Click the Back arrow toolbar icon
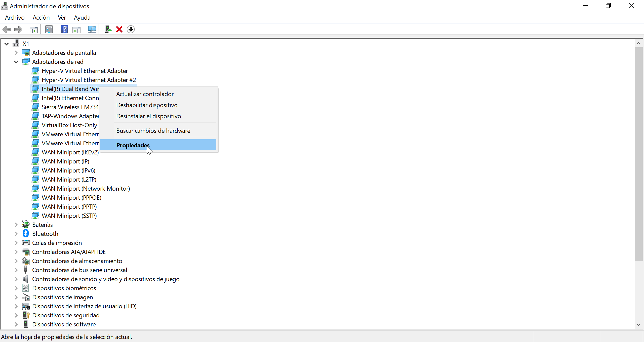 [x=7, y=29]
